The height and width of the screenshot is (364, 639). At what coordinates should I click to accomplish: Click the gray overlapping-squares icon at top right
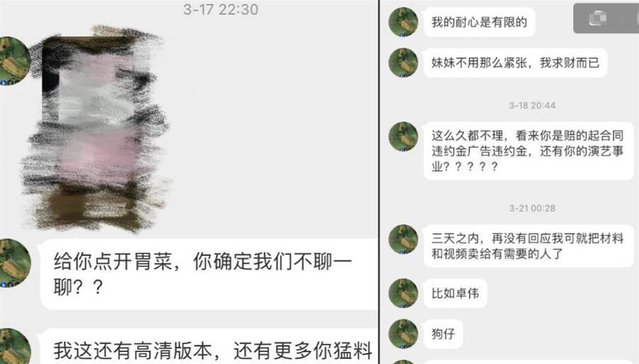(x=597, y=18)
